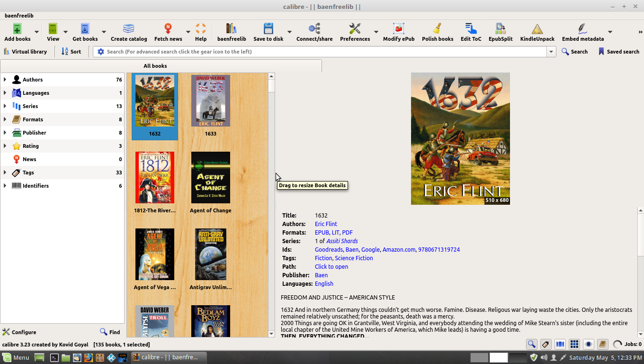Launch the KindleUnpack plugin
The height and width of the screenshot is (364, 644).
537,29
